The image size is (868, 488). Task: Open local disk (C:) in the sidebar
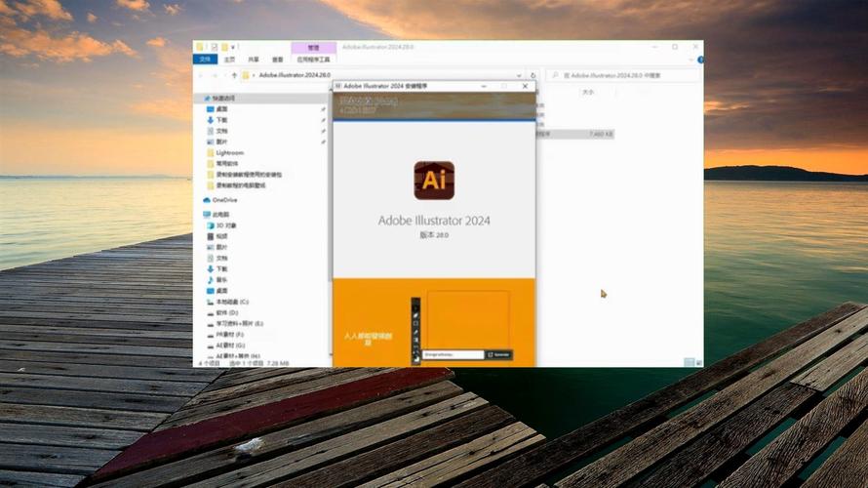(x=232, y=302)
